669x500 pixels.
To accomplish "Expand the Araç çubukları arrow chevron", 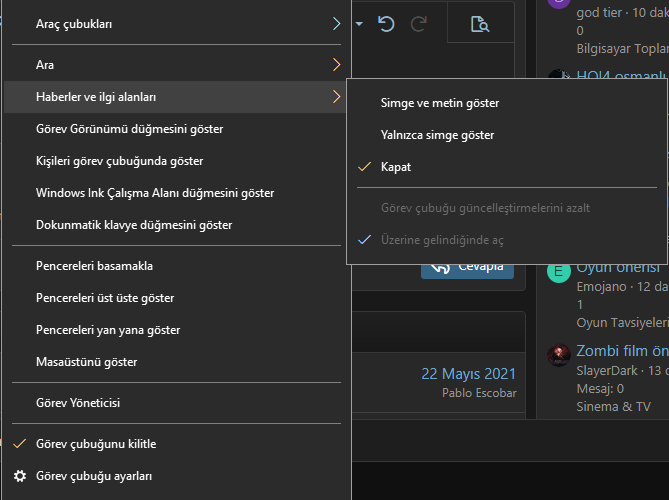I will point(336,24).
